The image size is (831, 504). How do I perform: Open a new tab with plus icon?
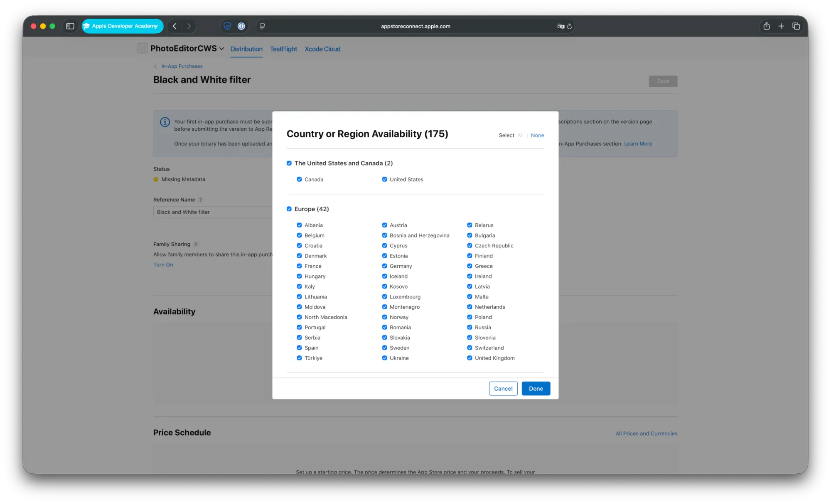[x=781, y=26]
